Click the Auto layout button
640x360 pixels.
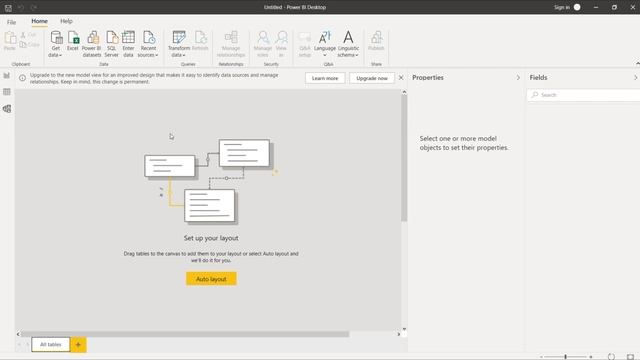[211, 279]
